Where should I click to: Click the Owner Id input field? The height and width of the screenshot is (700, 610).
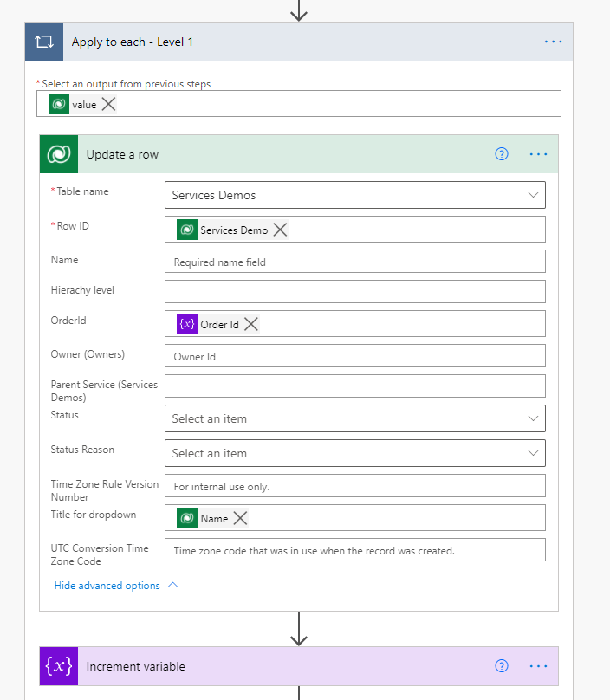[354, 356]
